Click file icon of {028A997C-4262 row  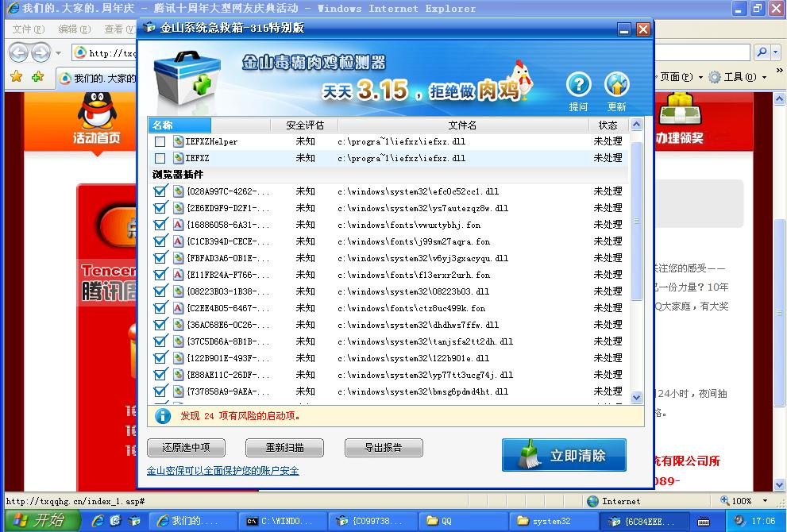point(178,191)
